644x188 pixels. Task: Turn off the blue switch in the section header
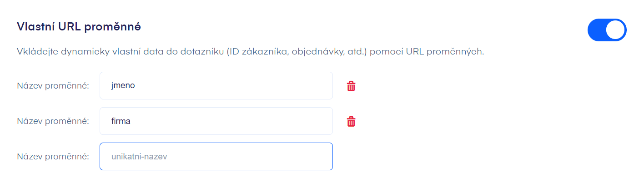point(607,30)
